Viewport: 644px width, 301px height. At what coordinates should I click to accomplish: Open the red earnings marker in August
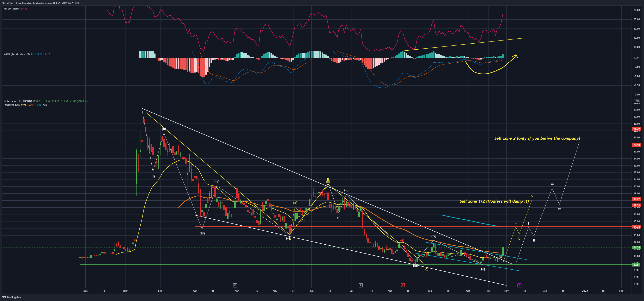coord(402,285)
